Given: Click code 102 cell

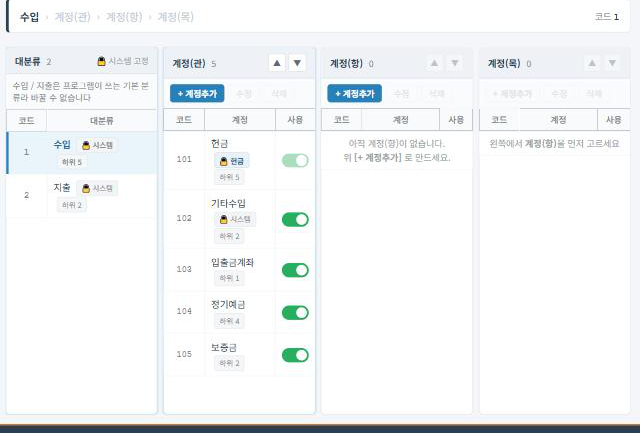Looking at the screenshot, I should click(184, 218).
